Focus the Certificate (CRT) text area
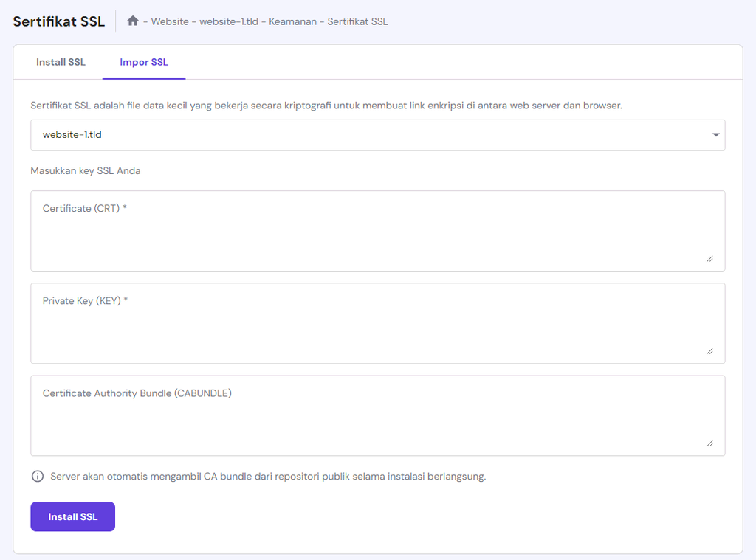756x560 pixels. 377,231
